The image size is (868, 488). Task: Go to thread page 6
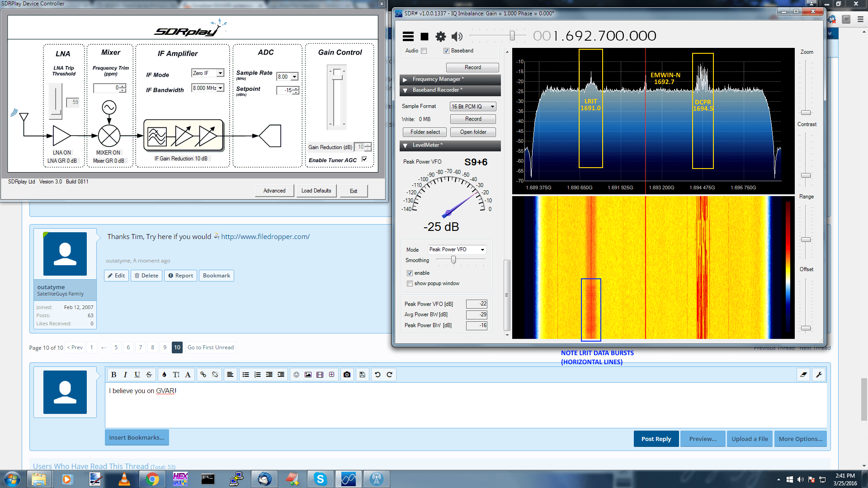[128, 347]
